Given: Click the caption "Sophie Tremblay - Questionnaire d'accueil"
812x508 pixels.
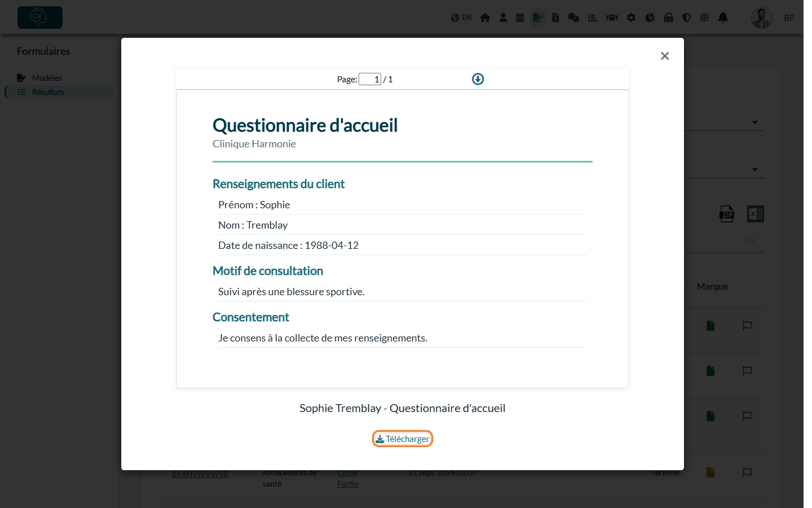Looking at the screenshot, I should pyautogui.click(x=403, y=408).
